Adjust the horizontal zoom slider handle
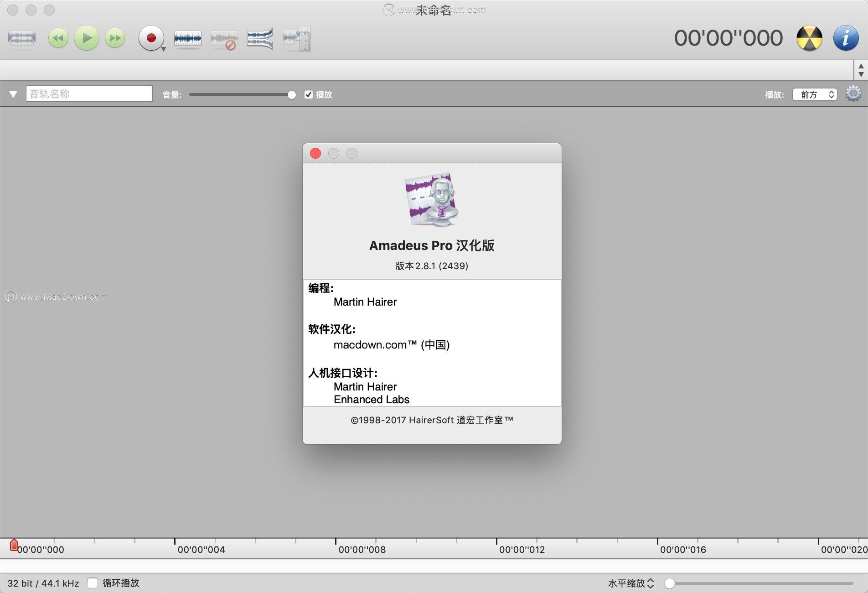Image resolution: width=868 pixels, height=593 pixels. click(669, 583)
